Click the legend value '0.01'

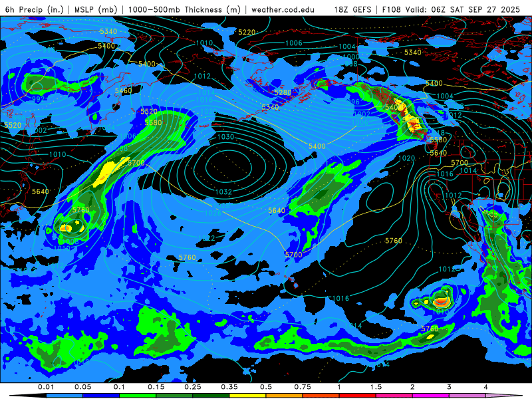pos(46,387)
